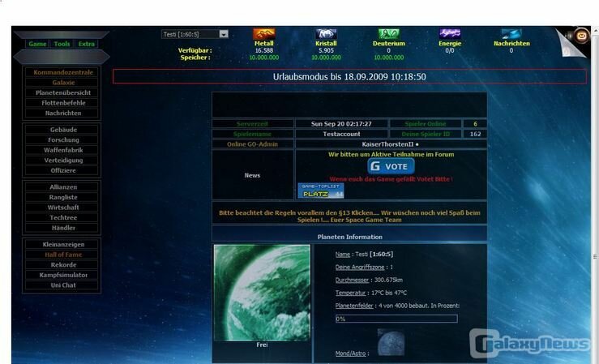
Task: Open the Tools menu tab
Action: tap(62, 44)
